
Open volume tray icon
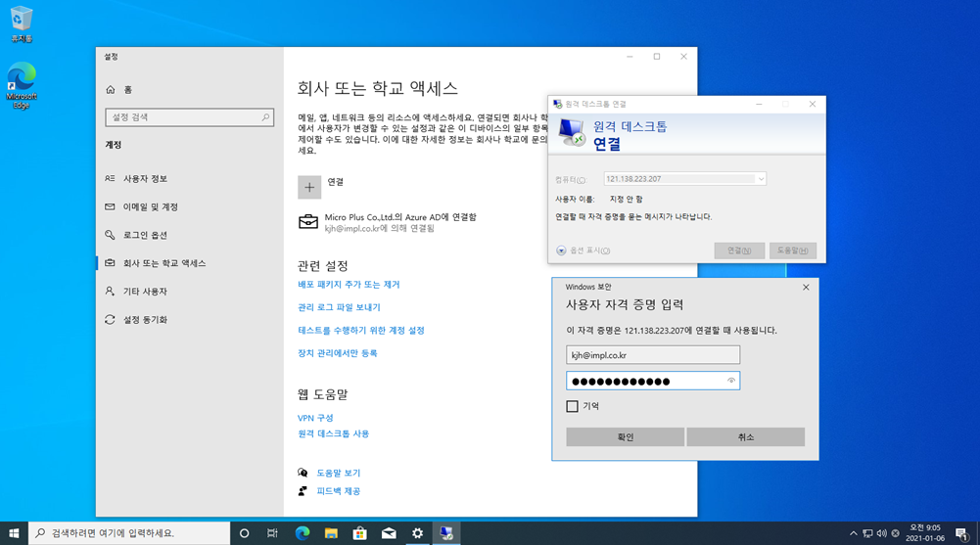click(881, 534)
